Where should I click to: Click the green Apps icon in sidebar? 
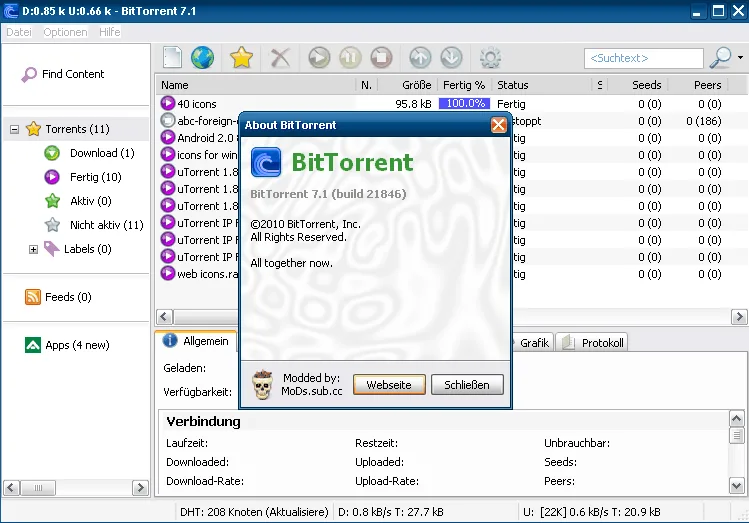[33, 344]
